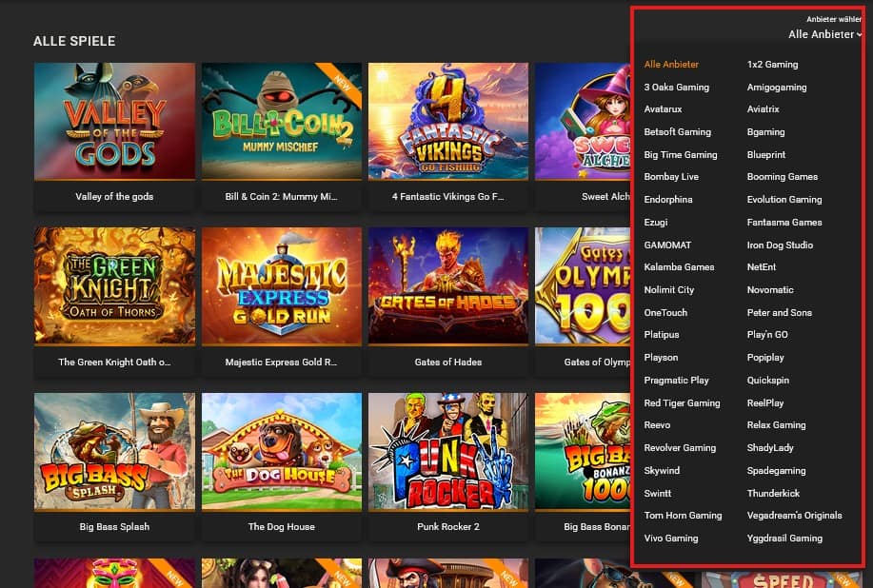873x588 pixels.
Task: Launch Bill & Coin 2 Mummy Mischief tile
Action: (x=281, y=121)
